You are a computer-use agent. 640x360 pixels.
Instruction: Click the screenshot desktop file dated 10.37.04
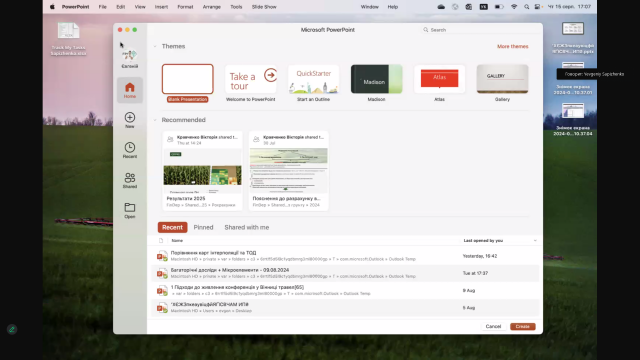pos(573,111)
